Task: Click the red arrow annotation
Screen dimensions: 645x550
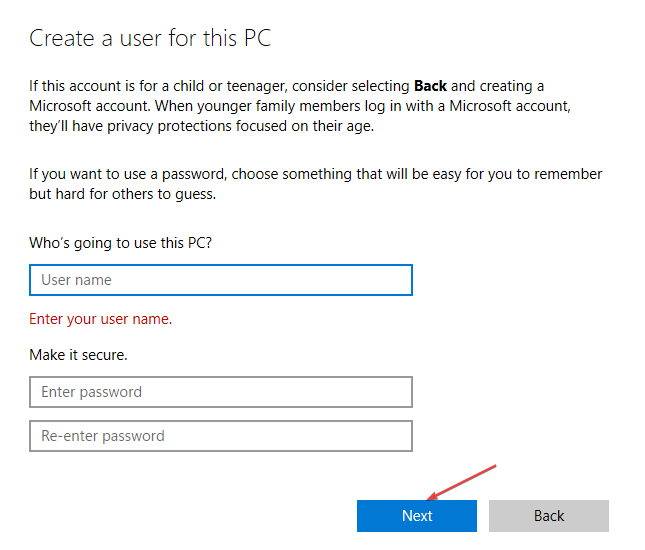Action: (462, 481)
